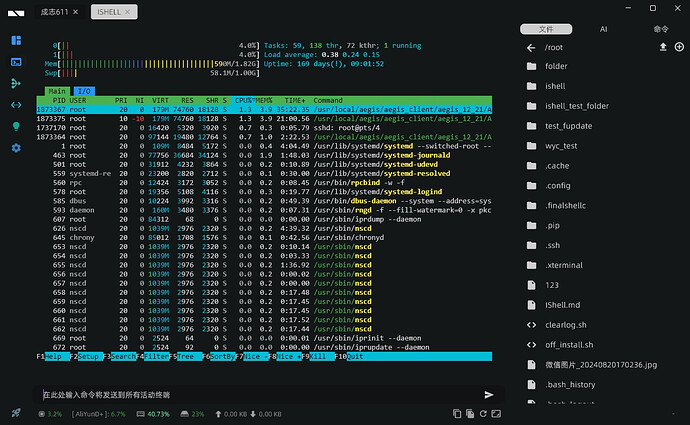Open the lightbulb tips sidebar icon
Image resolution: width=690 pixels, height=425 pixels.
tap(16, 126)
